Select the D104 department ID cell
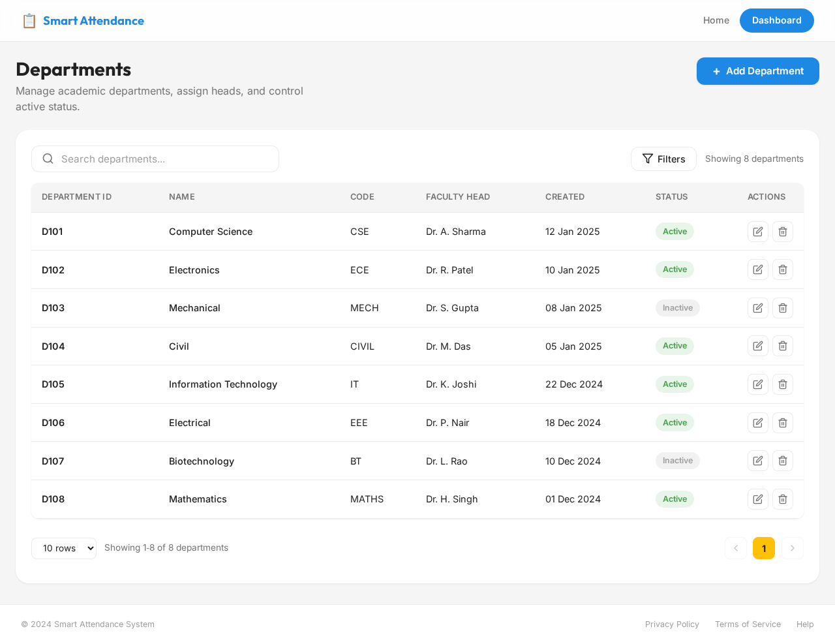Image resolution: width=835 pixels, height=644 pixels. tap(53, 346)
